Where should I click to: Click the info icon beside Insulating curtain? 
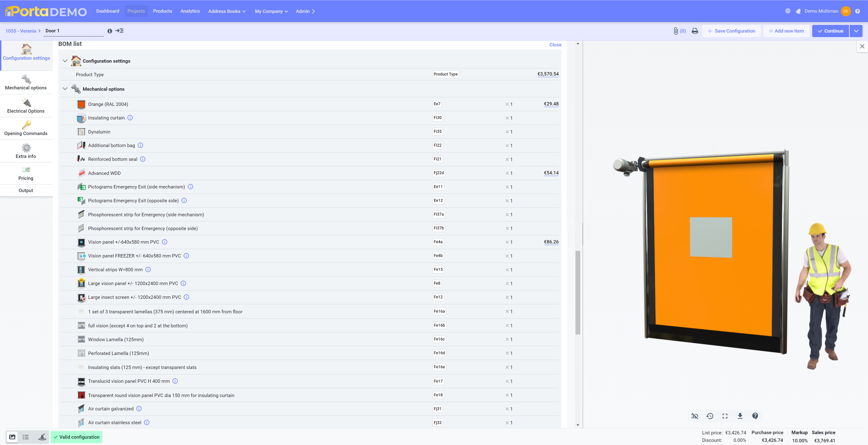coord(130,118)
